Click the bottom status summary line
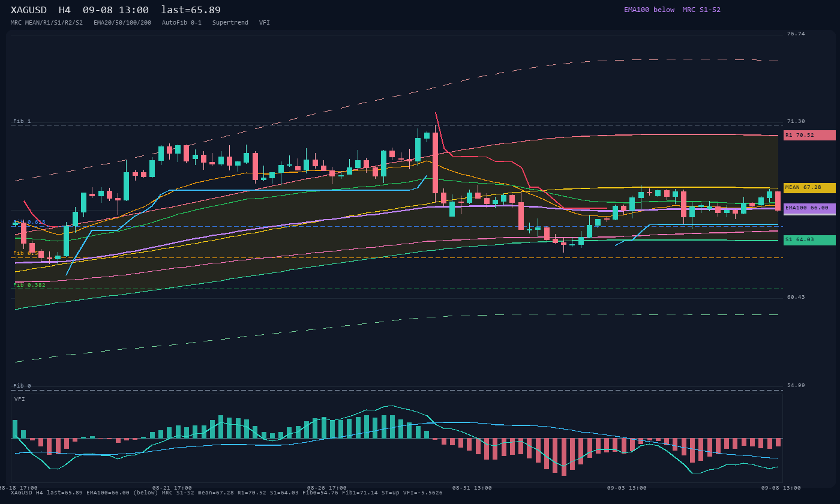This screenshot has width=840, height=504. point(227,493)
